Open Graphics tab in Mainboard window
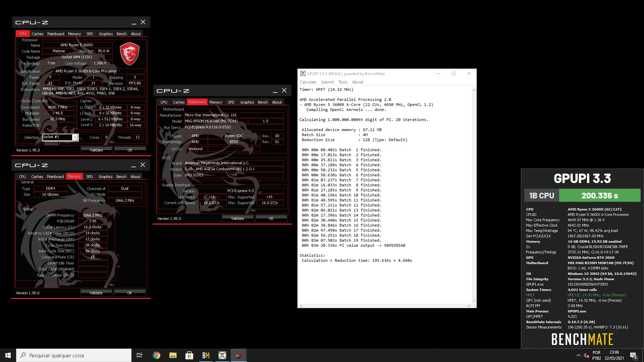The image size is (644, 362). point(247,102)
